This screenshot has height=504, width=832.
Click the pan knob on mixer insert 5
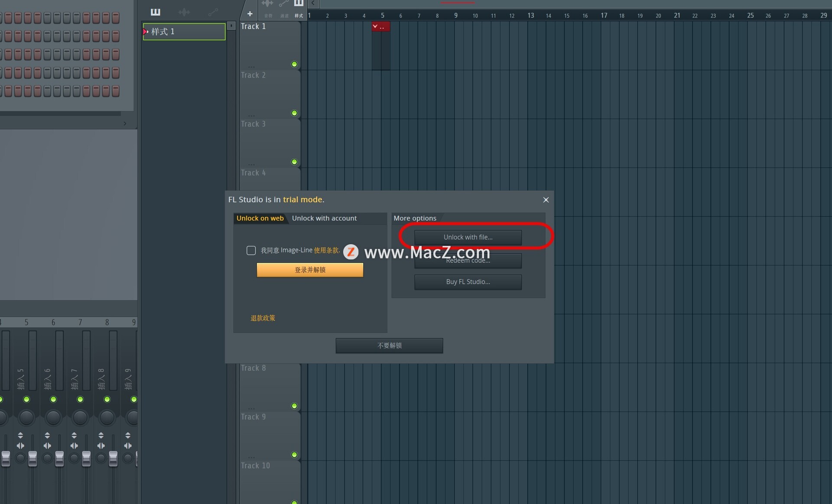(x=26, y=417)
